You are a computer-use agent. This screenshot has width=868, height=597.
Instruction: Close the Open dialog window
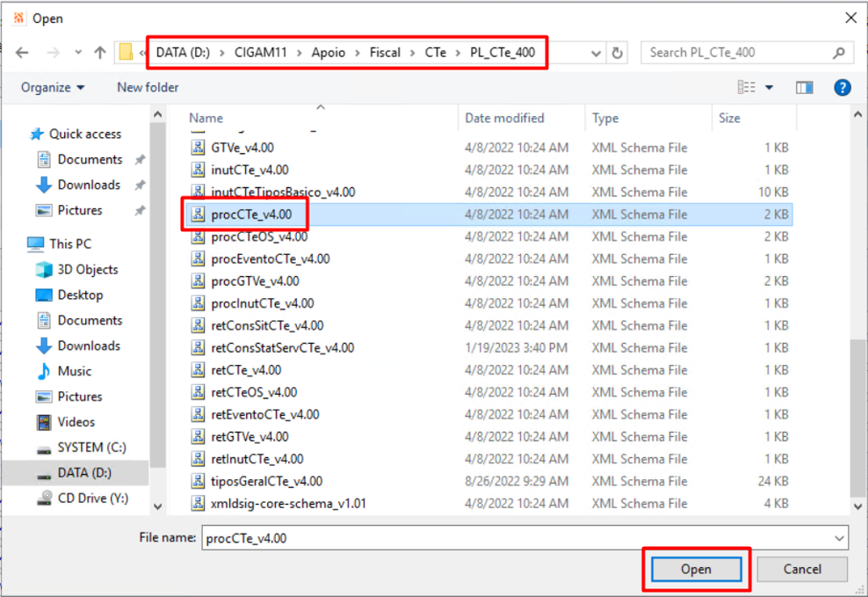coord(850,18)
